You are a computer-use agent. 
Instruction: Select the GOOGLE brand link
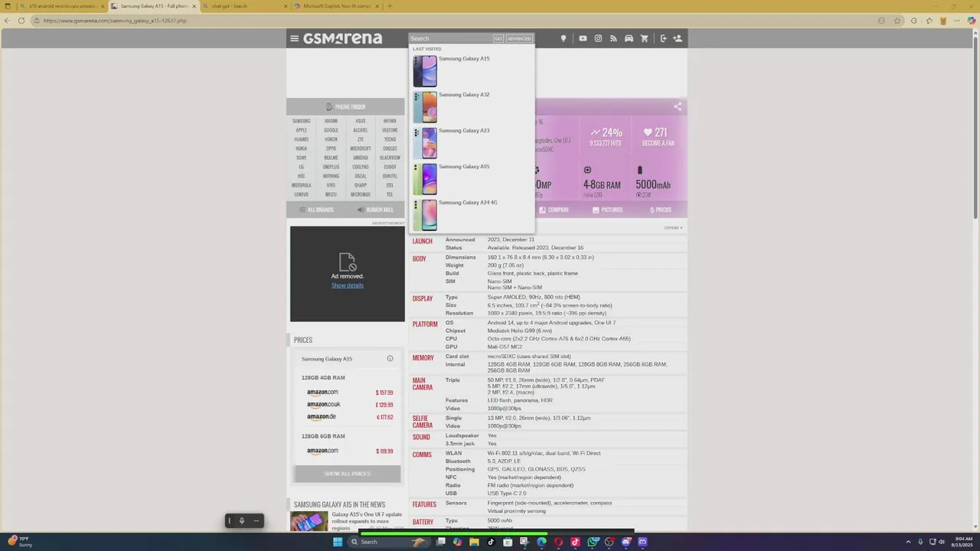pyautogui.click(x=331, y=130)
